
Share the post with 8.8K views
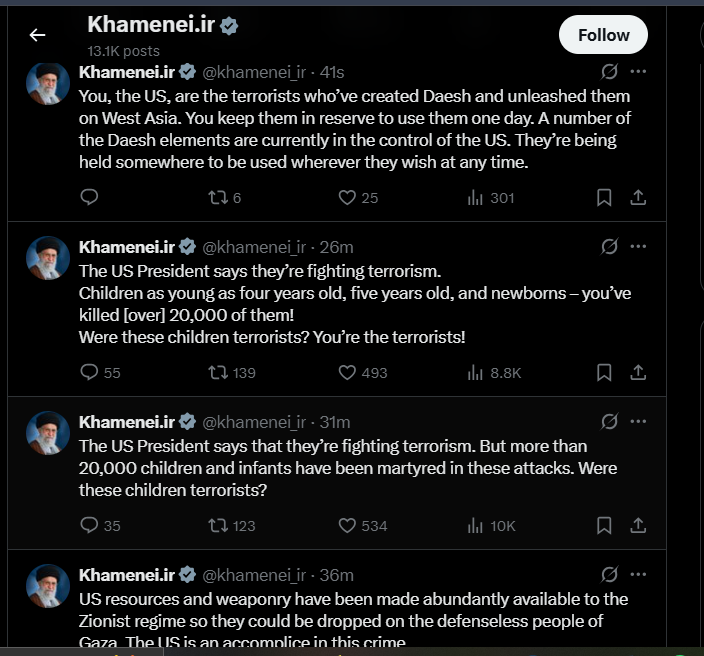(637, 373)
